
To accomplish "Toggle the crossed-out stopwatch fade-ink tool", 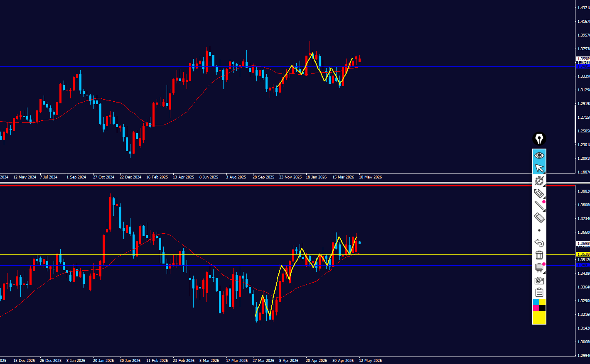I will [x=539, y=181].
